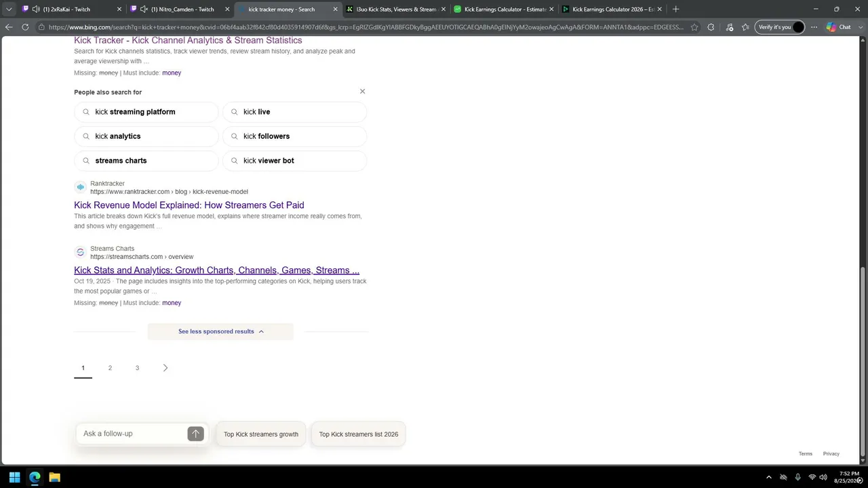The width and height of the screenshot is (868, 488).
Task: Switch to the Nitro_Camden Twitch tab
Action: tap(182, 9)
